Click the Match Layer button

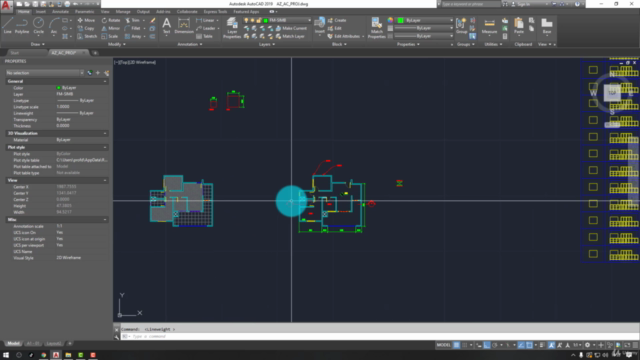coord(290,36)
